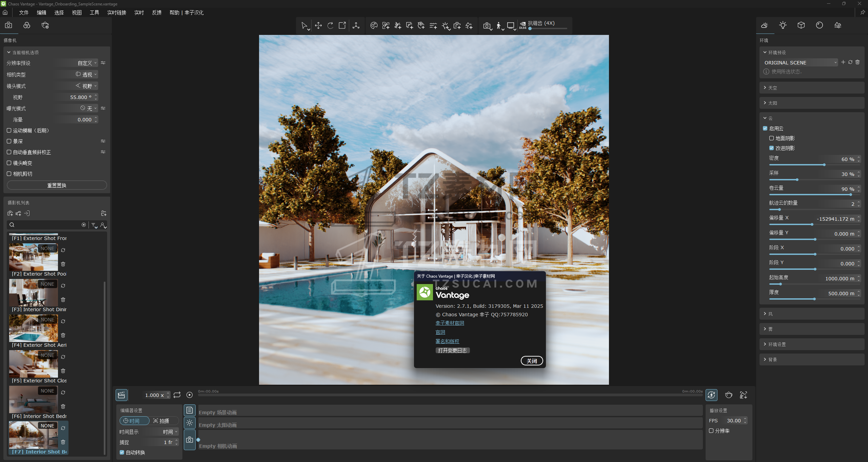This screenshot has height=462, width=868.
Task: Open the 工具 tools menu
Action: (x=94, y=13)
